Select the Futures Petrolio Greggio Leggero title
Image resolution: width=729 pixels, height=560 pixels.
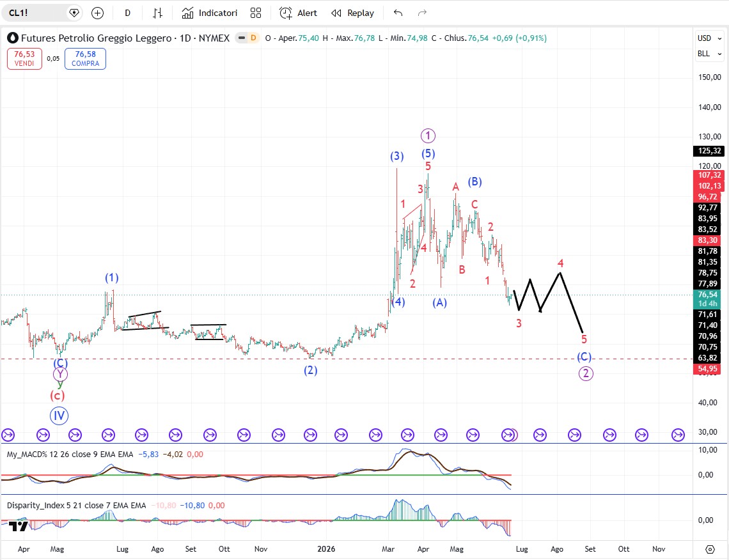coord(96,38)
